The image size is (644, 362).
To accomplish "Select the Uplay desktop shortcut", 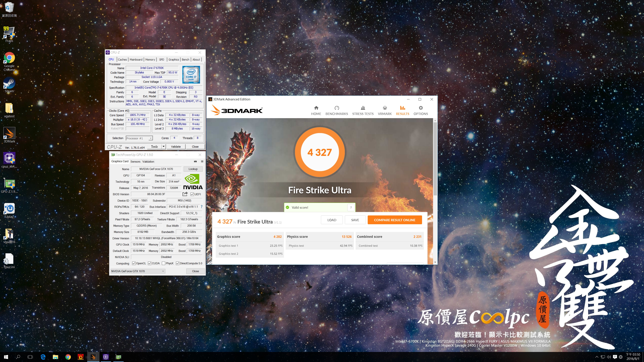I will click(9, 211).
